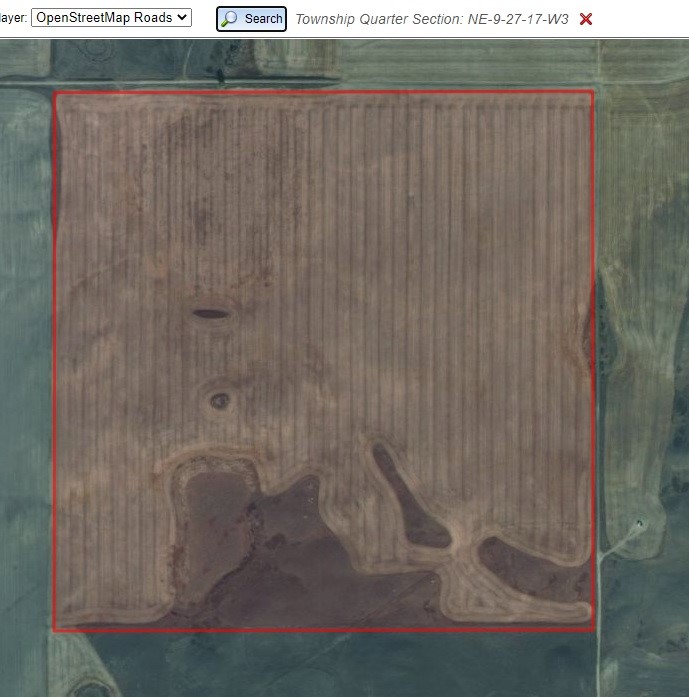Viewport: 689px width, 697px height.
Task: Click the Search button
Action: coord(252,19)
